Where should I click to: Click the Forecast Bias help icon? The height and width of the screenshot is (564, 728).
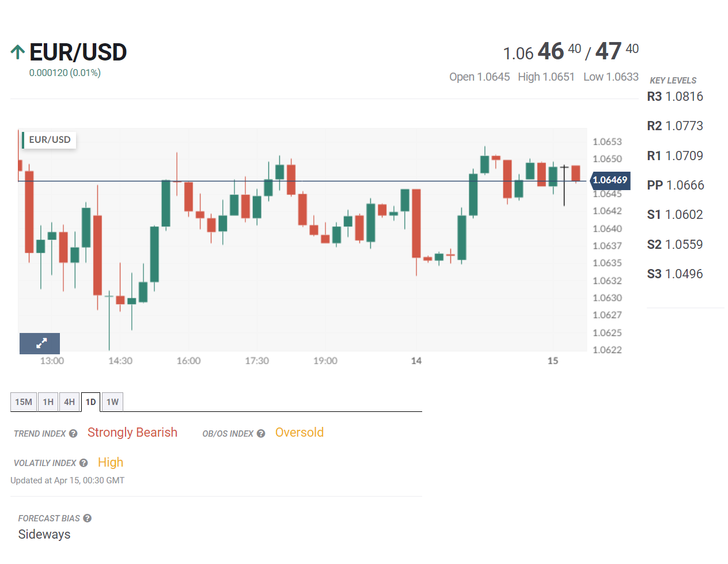87,518
